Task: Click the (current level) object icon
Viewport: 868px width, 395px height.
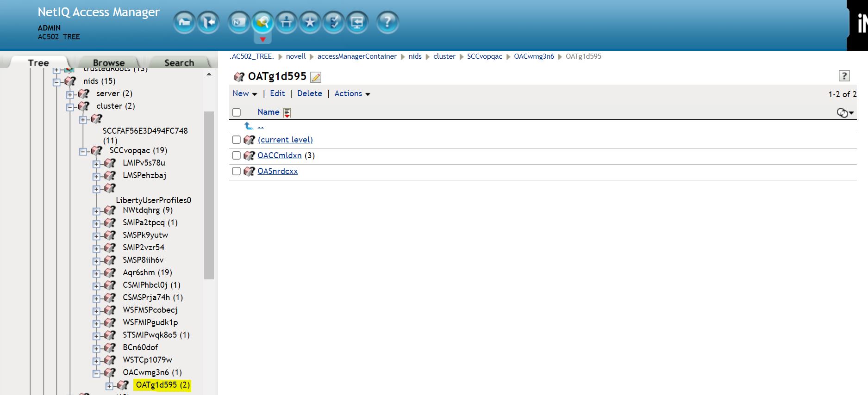Action: (x=249, y=140)
